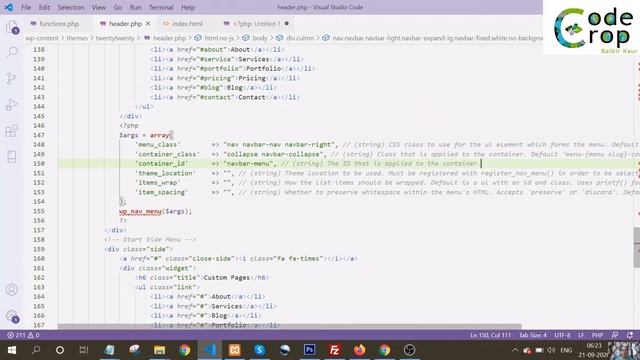Viewport: 640px width, 360px height.
Task: Open the Manage gear icon
Action: (x=12, y=316)
